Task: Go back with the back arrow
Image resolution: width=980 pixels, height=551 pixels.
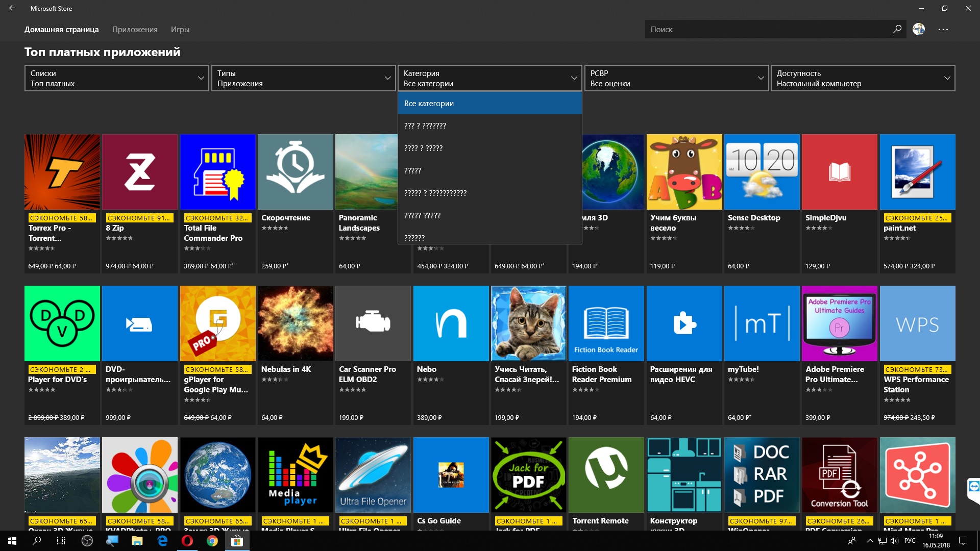Action: tap(12, 8)
